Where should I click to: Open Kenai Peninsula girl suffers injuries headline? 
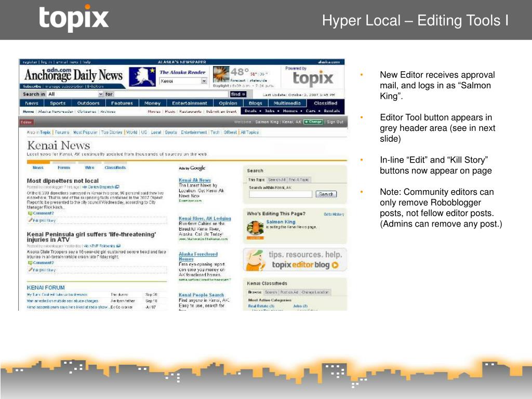click(91, 237)
